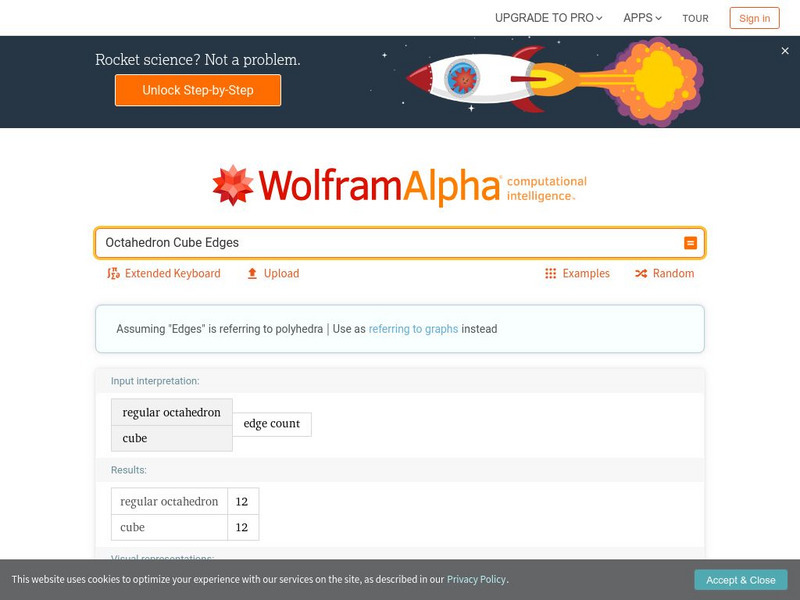Image resolution: width=800 pixels, height=600 pixels.
Task: Switch interpretation to referring to graphs
Action: 413,329
